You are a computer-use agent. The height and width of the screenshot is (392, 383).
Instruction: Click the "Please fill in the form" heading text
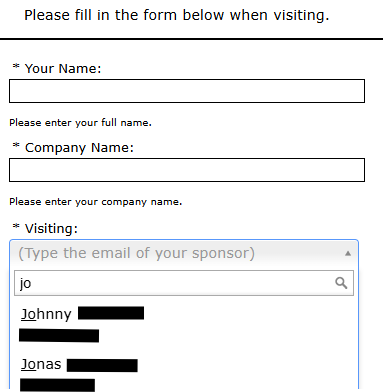pyautogui.click(x=100, y=15)
